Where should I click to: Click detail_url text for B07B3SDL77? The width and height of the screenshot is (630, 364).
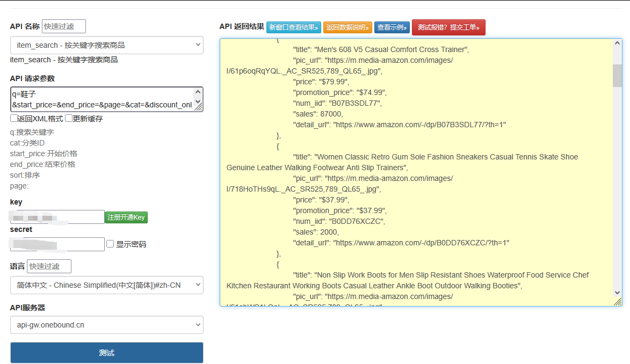click(400, 125)
